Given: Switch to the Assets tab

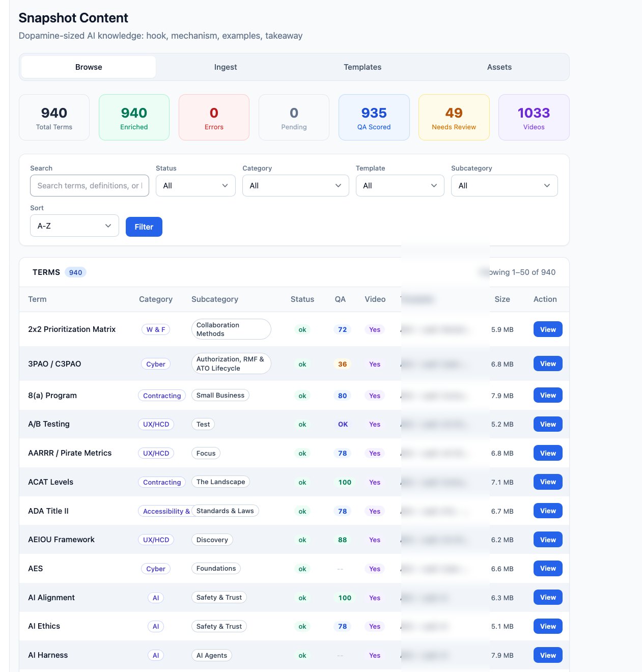Looking at the screenshot, I should tap(499, 67).
